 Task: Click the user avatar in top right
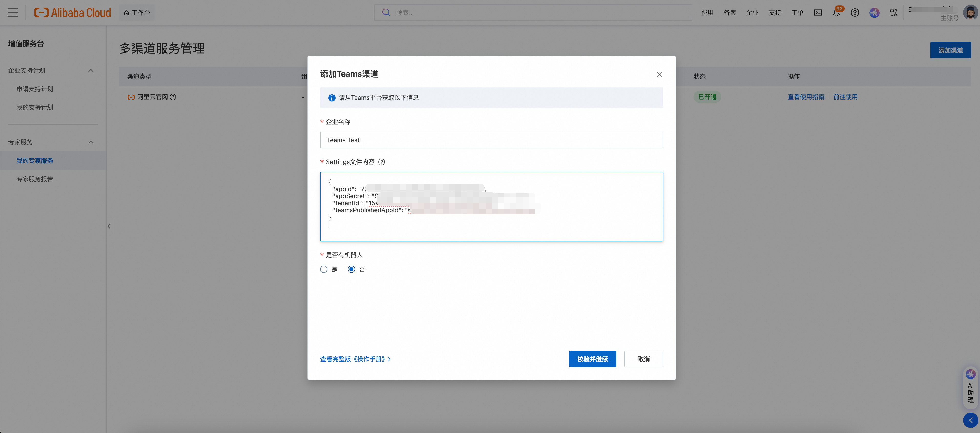970,13
